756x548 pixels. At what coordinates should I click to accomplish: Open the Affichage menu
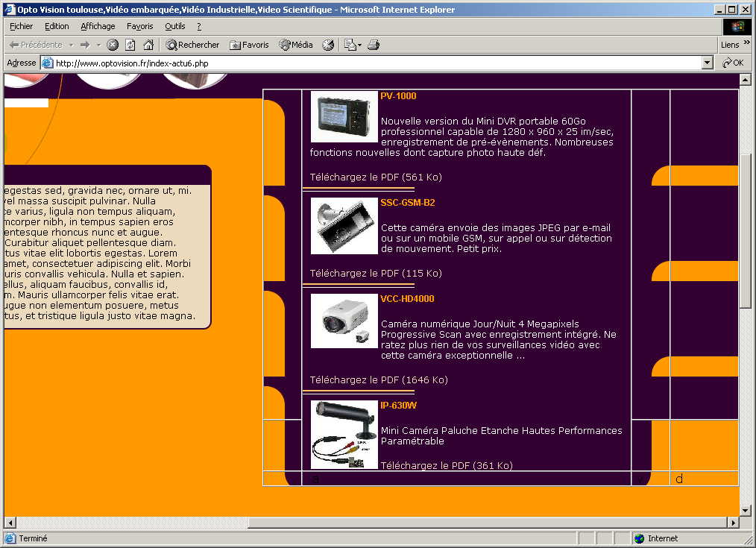pos(98,26)
